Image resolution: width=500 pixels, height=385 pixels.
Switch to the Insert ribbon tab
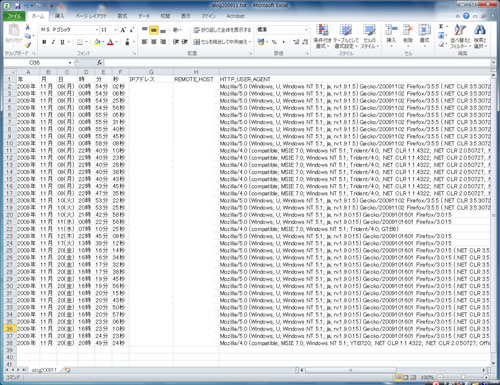tap(60, 16)
